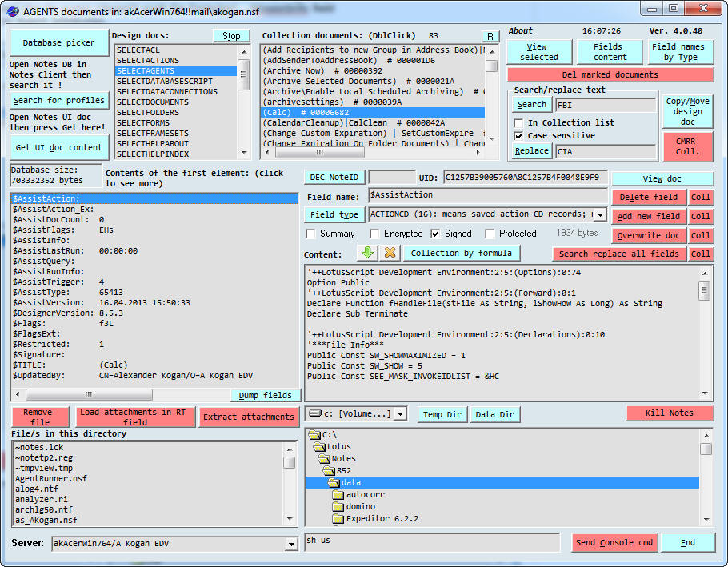Click the Search text input field
The image size is (728, 567).
point(606,106)
